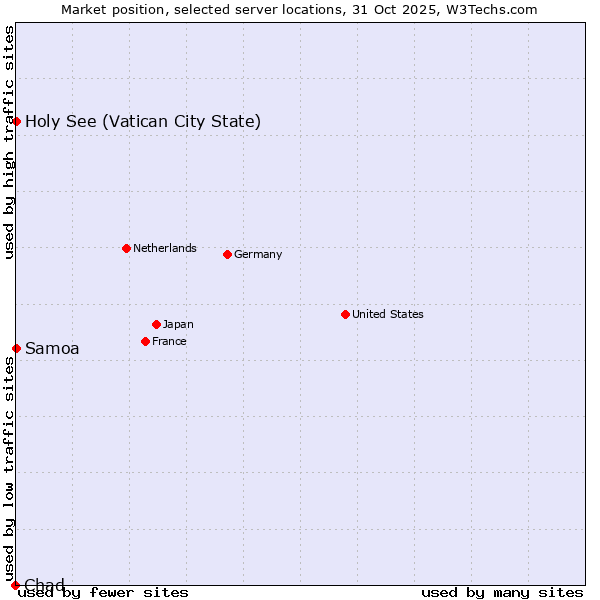Select the 'used by high traffic sites' label

9,142
